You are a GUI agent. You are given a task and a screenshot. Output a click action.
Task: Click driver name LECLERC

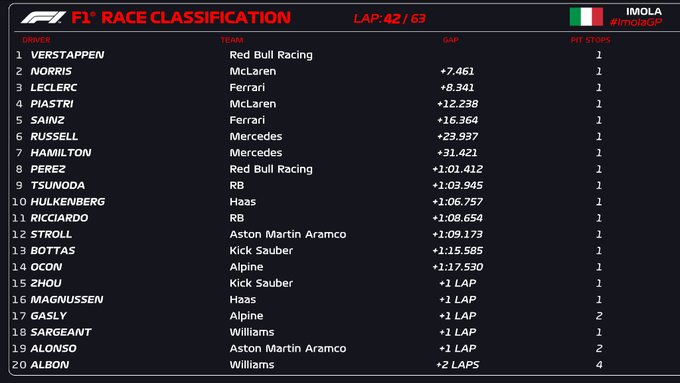[54, 88]
